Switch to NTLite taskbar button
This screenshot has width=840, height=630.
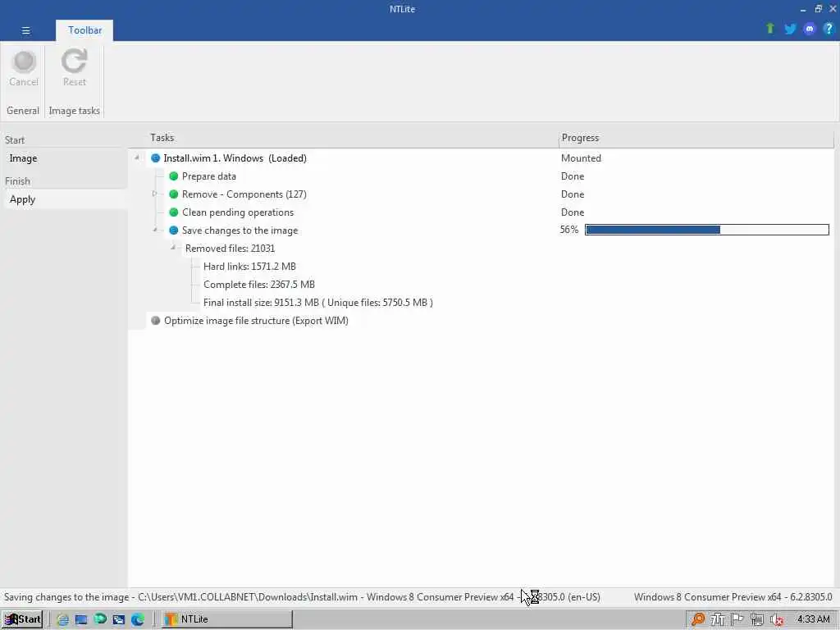click(x=227, y=619)
